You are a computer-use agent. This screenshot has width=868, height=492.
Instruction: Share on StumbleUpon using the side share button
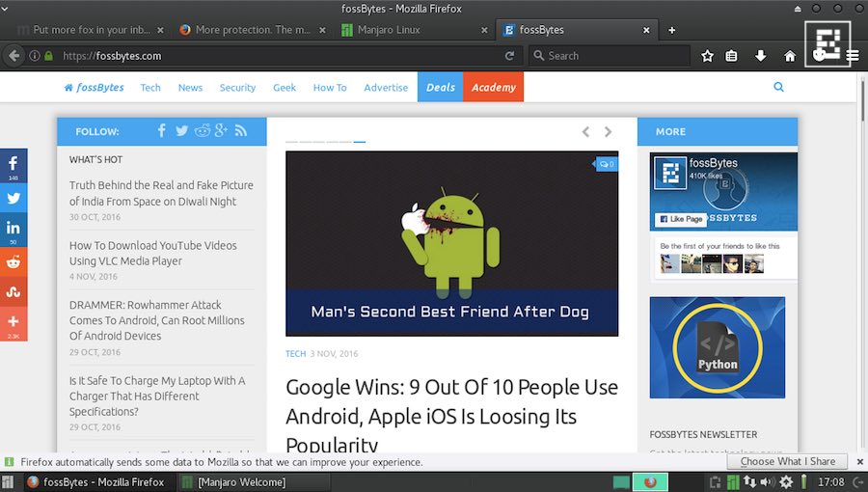tap(14, 291)
